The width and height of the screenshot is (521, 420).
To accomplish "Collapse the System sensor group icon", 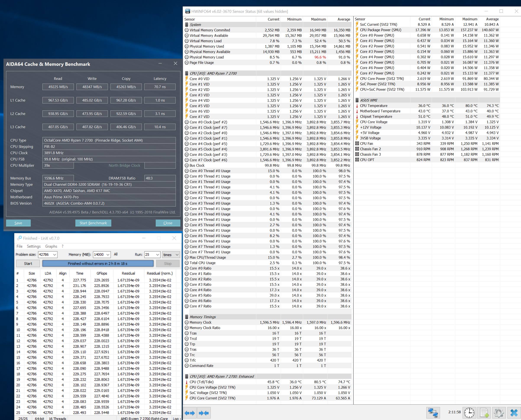I will (187, 25).
